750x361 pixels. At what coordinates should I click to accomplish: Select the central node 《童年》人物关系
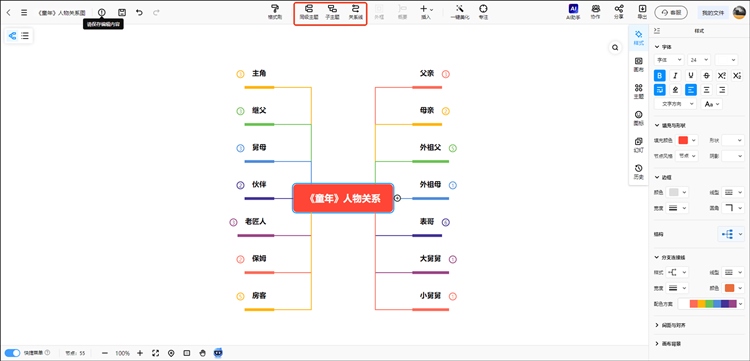click(343, 198)
